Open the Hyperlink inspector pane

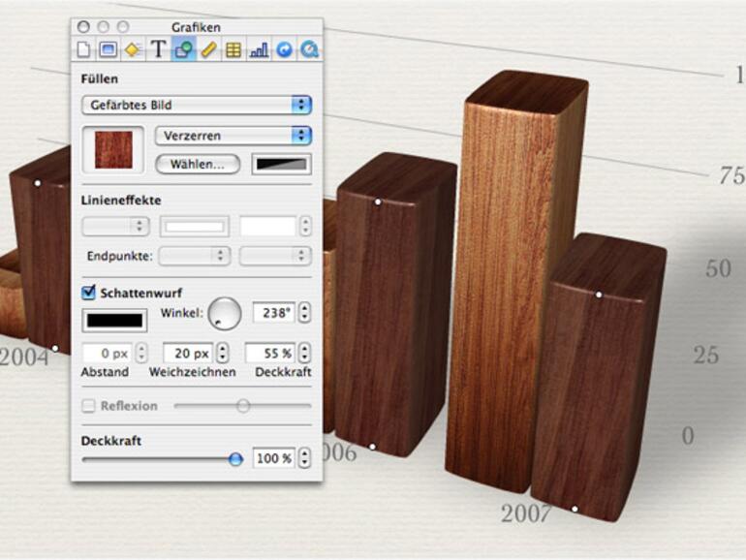pyautogui.click(x=284, y=49)
